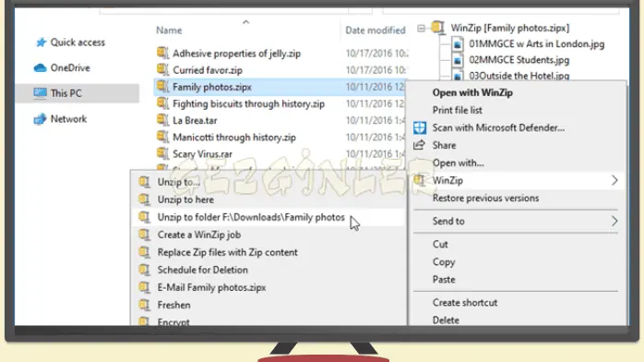Sort by the Name column header

(x=169, y=30)
